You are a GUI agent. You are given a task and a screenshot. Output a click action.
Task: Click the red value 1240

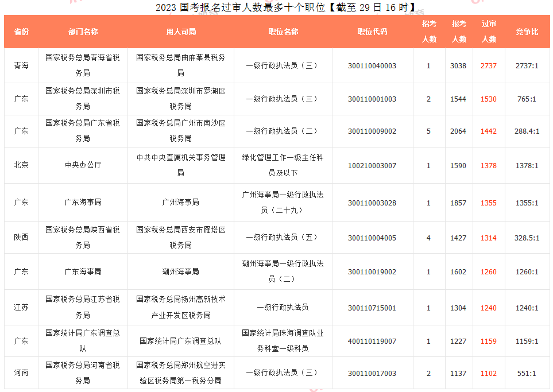click(x=489, y=308)
